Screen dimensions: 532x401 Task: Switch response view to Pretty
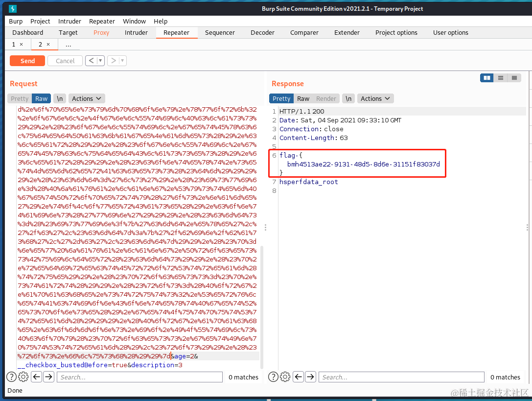pyautogui.click(x=281, y=98)
